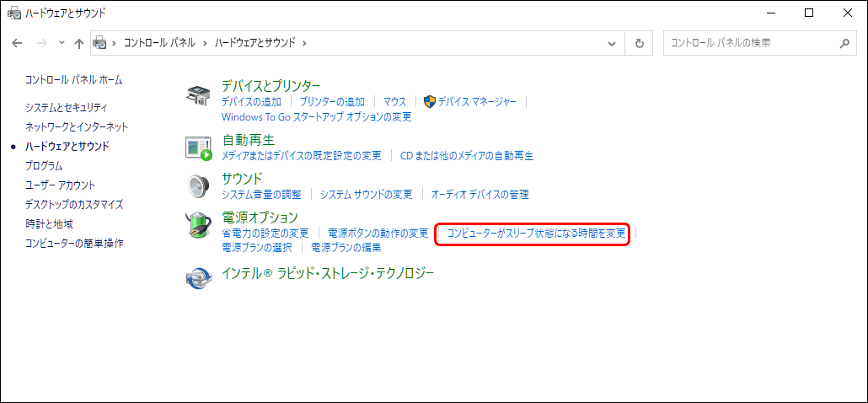Open マウス settings link
This screenshot has width=868, height=403.
click(394, 101)
